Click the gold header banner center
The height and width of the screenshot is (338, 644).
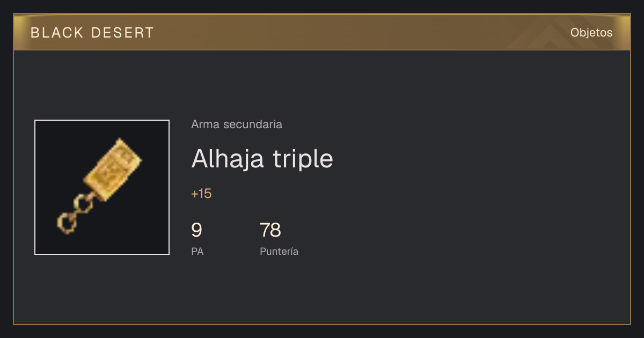[x=322, y=32]
